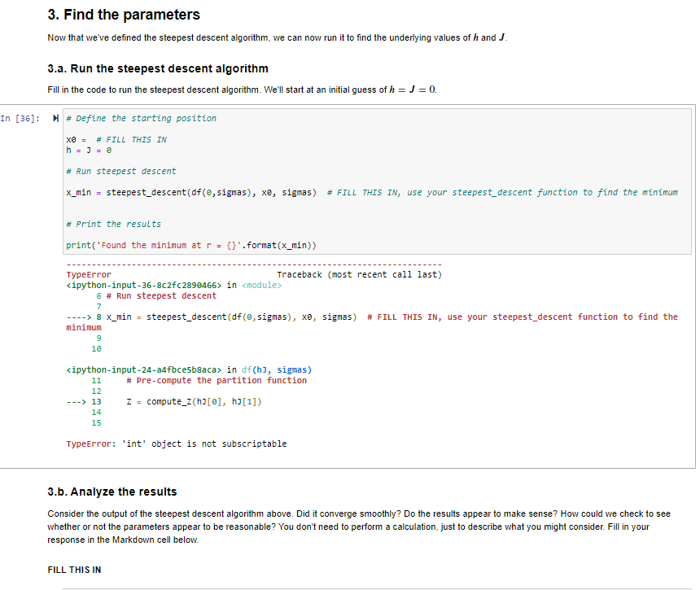Click the 'Now that we've defined' intro sentence
Image resolution: width=700 pixels, height=590 pixels.
tap(278, 37)
